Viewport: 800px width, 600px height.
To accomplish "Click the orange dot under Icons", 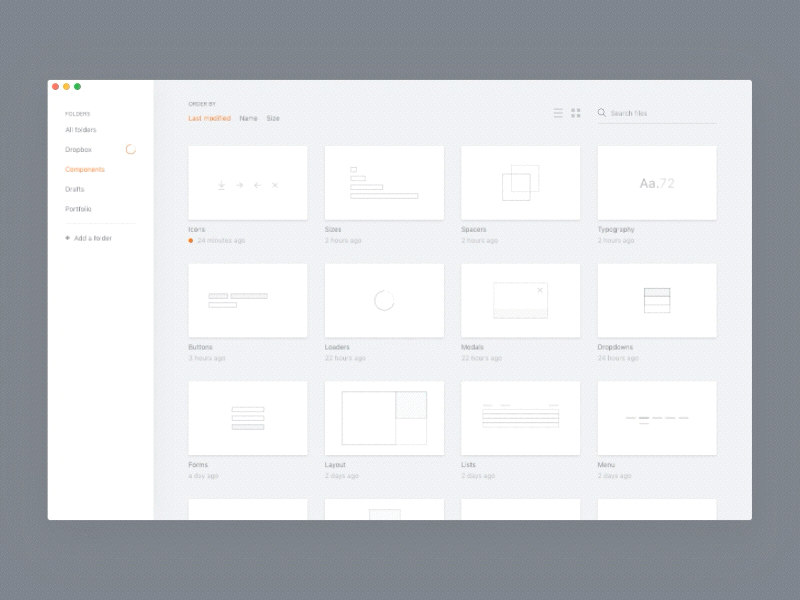I will [x=191, y=240].
